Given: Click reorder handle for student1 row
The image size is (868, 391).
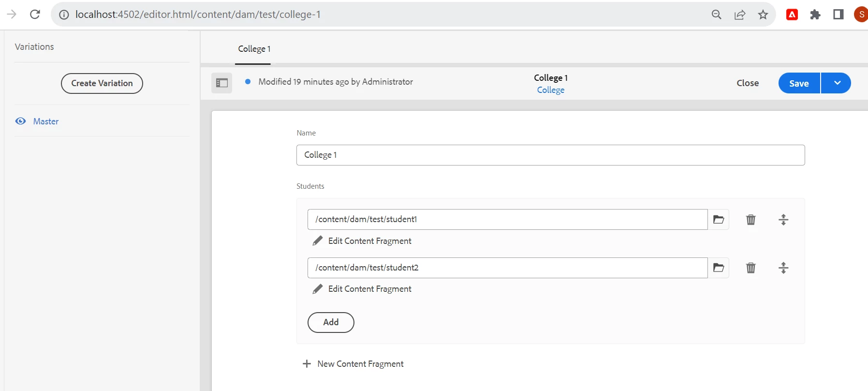Looking at the screenshot, I should 783,220.
